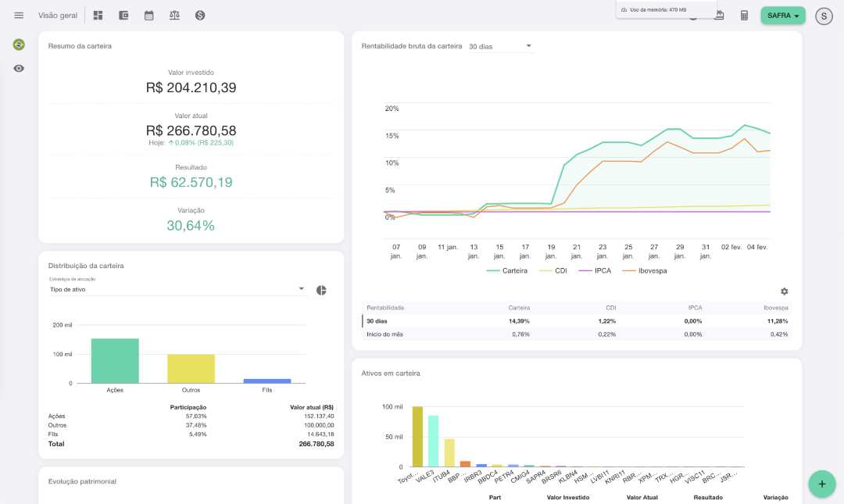This screenshot has height=504, width=844.
Task: Select the Início do mês profitability row
Action: [x=386, y=334]
